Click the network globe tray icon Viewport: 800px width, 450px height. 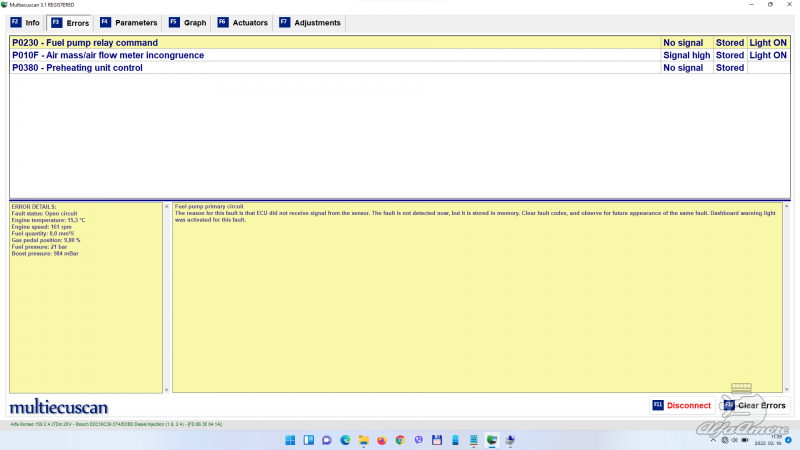pyautogui.click(x=725, y=440)
